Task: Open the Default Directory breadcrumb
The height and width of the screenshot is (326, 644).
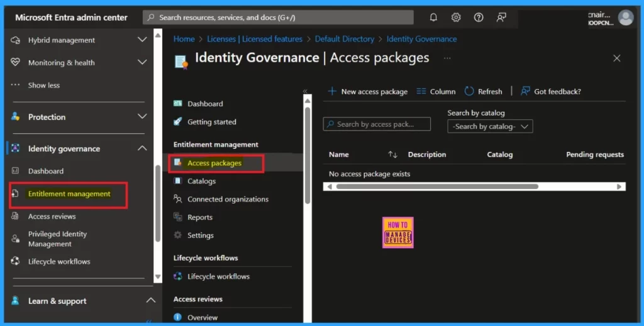Action: coord(345,39)
